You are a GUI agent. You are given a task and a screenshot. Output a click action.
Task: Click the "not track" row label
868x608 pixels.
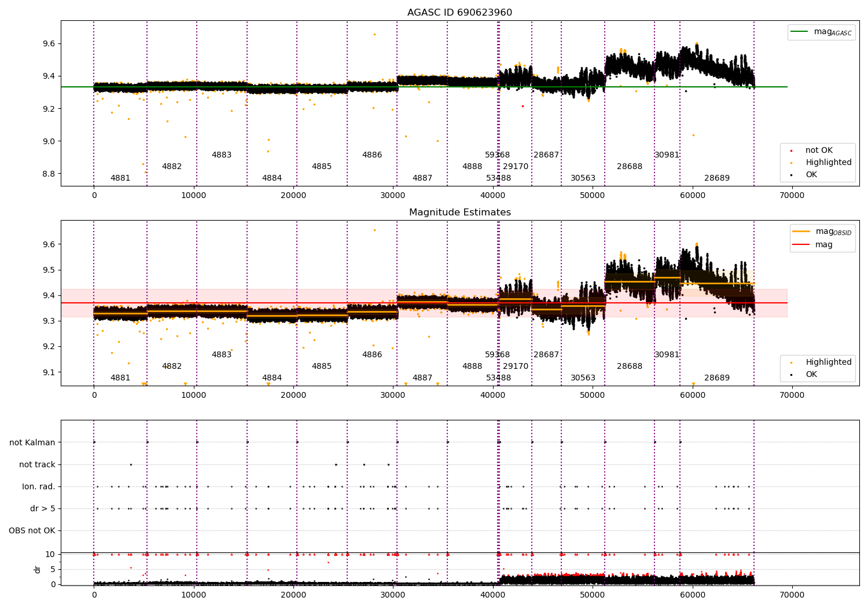(37, 465)
